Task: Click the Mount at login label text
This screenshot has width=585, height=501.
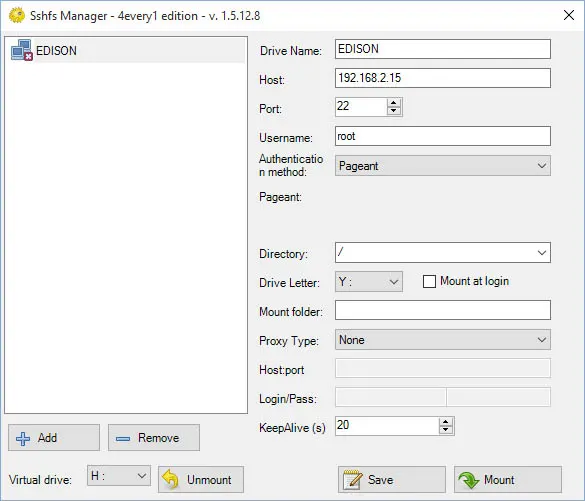Action: click(474, 281)
